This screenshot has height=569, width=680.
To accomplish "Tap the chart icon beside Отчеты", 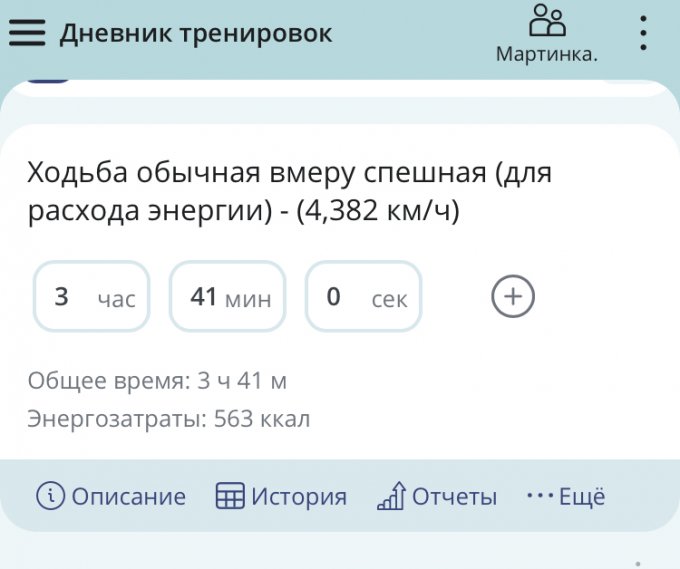I will coord(390,496).
